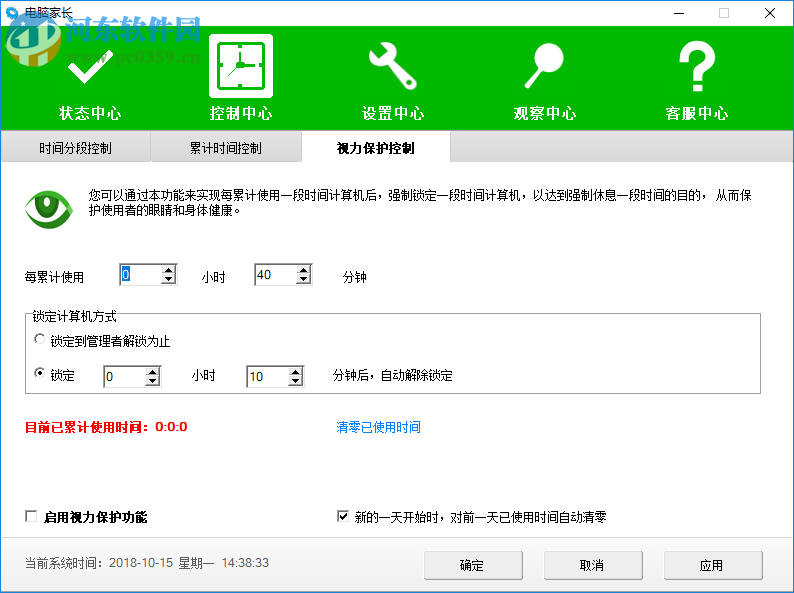Image resolution: width=794 pixels, height=593 pixels.
Task: Uncheck 新的一天开始时自动清零 checkbox
Action: (x=343, y=516)
